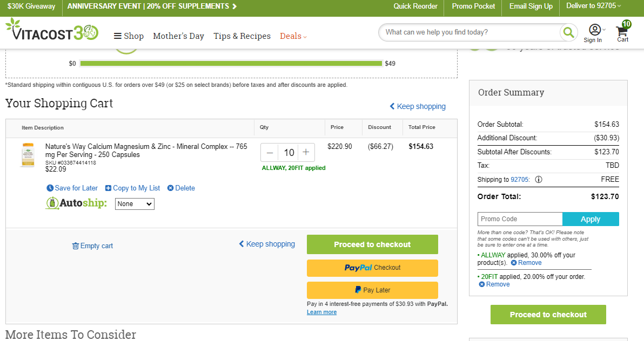Image resolution: width=644 pixels, height=341 pixels.
Task: Click the quantity field showing 10
Action: tap(289, 153)
